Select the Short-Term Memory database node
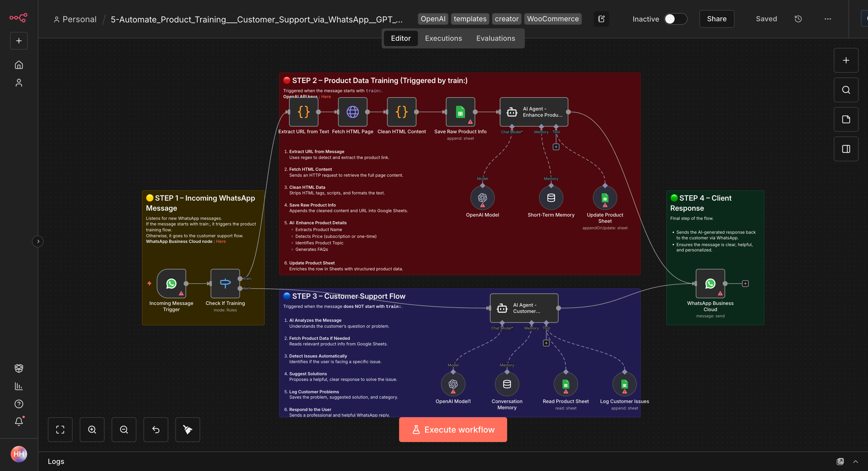Image resolution: width=868 pixels, height=471 pixels. [551, 198]
